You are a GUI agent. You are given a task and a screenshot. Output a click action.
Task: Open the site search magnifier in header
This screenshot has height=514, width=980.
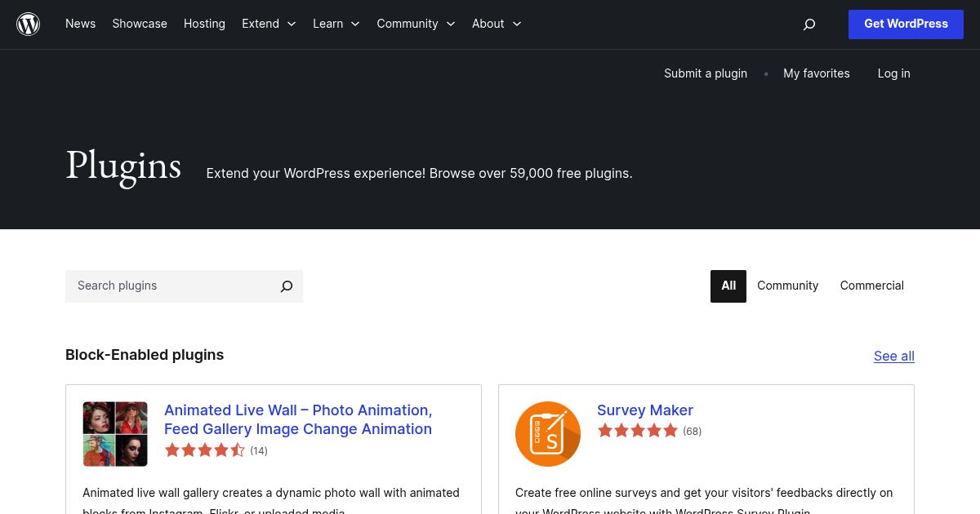pyautogui.click(x=809, y=24)
